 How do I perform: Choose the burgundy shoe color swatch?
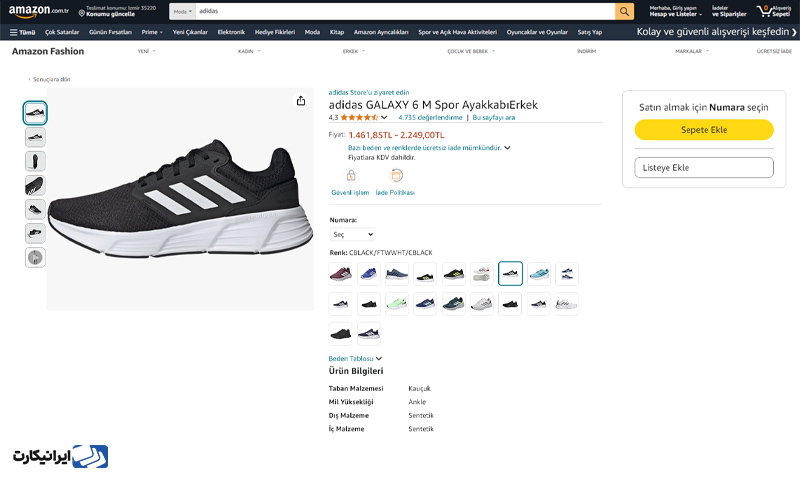pyautogui.click(x=340, y=274)
